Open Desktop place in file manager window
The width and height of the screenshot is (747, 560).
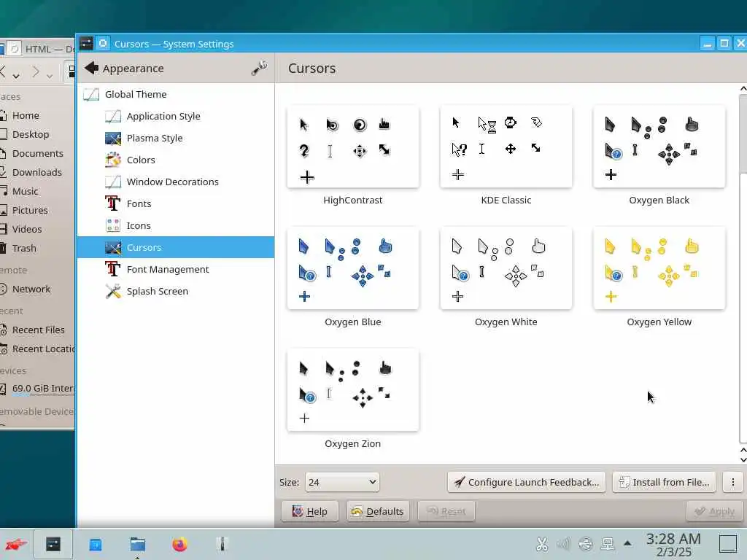pyautogui.click(x=31, y=135)
